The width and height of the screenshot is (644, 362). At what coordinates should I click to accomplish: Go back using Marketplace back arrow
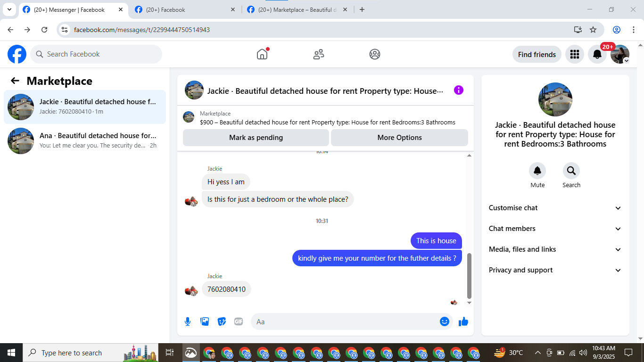pyautogui.click(x=15, y=81)
